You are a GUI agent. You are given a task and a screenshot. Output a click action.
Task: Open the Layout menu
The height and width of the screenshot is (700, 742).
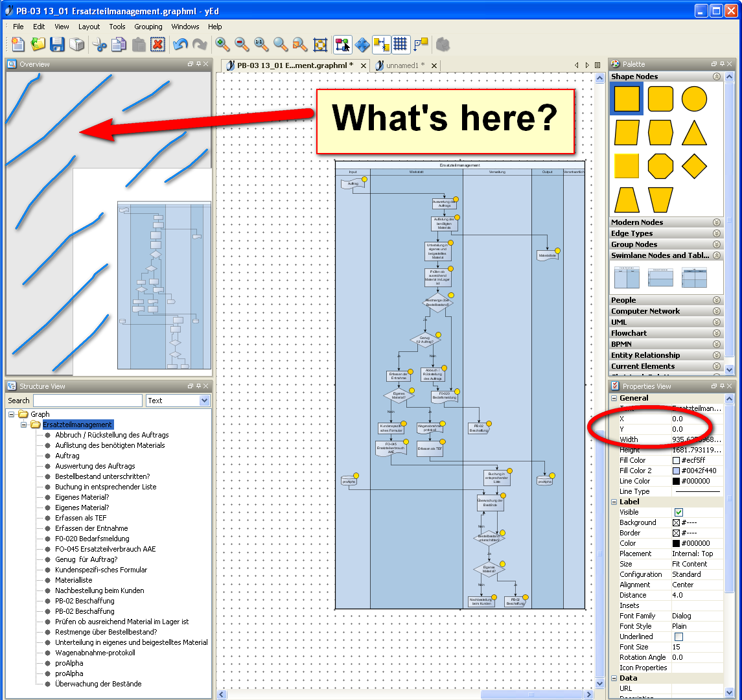[x=89, y=27]
